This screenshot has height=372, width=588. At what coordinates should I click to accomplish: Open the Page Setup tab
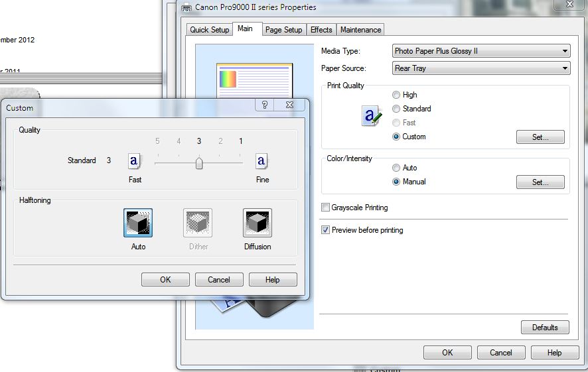(x=284, y=30)
